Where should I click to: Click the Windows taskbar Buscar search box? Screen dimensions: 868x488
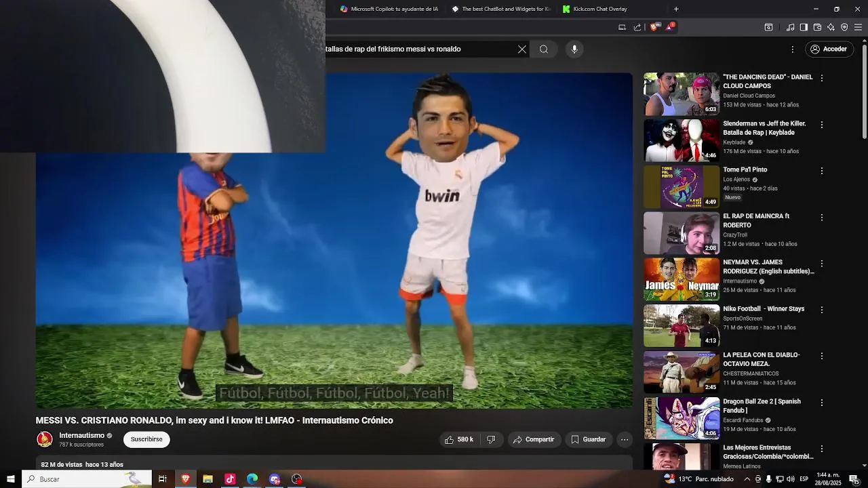(87, 479)
